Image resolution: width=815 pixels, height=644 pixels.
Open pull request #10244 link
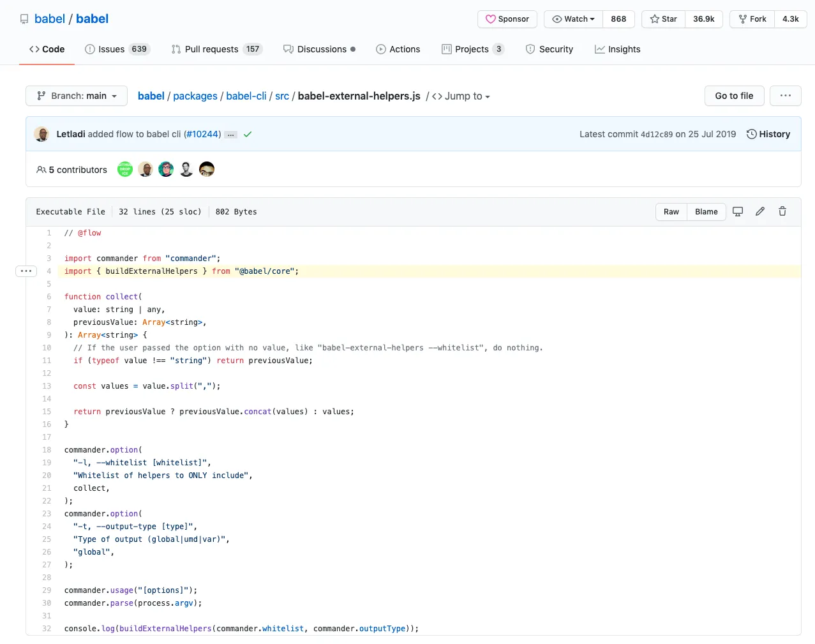point(202,134)
